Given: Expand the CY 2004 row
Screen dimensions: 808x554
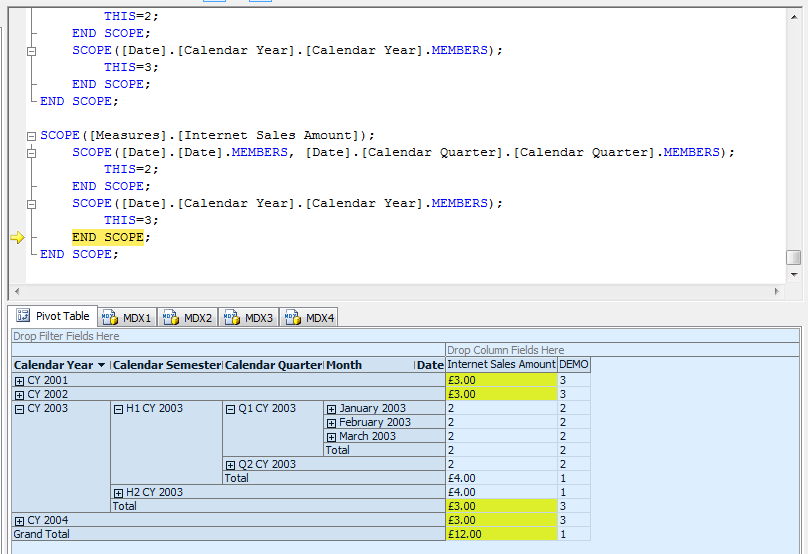Looking at the screenshot, I should tap(19, 521).
